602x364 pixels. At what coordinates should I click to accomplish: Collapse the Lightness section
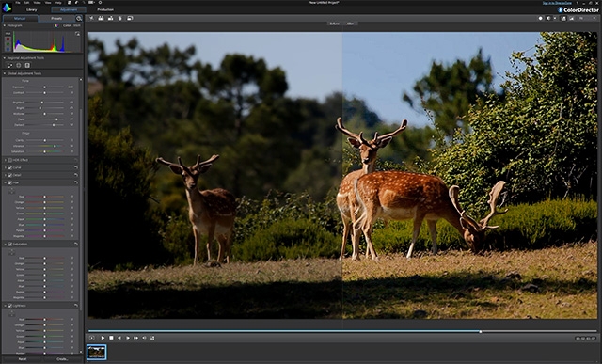pos(6,306)
